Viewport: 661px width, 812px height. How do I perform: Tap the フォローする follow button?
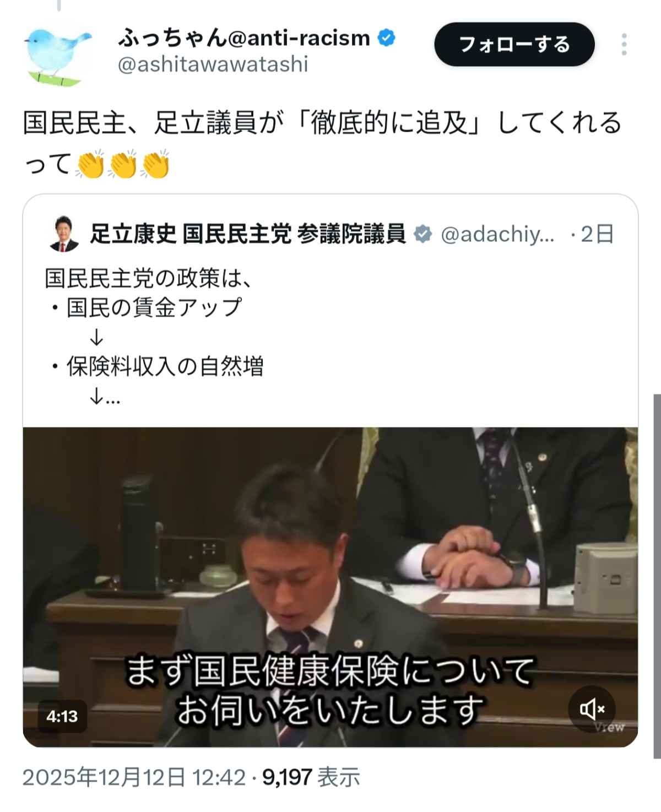pos(514,44)
